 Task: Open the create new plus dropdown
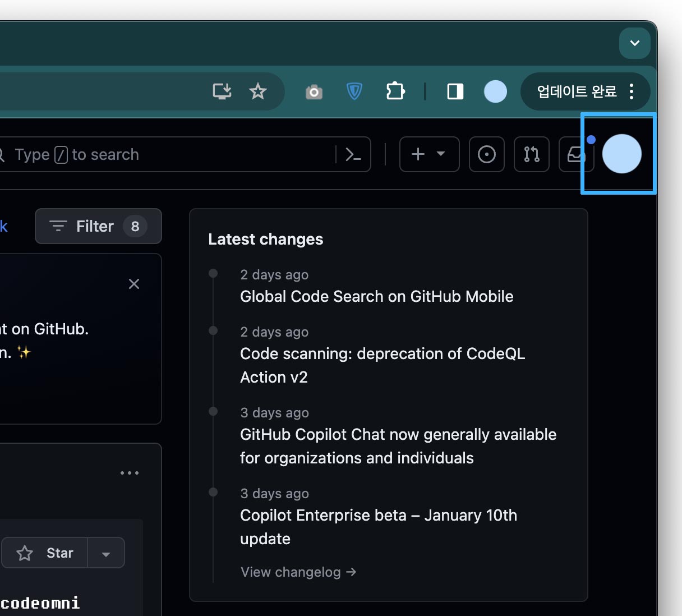click(x=430, y=154)
